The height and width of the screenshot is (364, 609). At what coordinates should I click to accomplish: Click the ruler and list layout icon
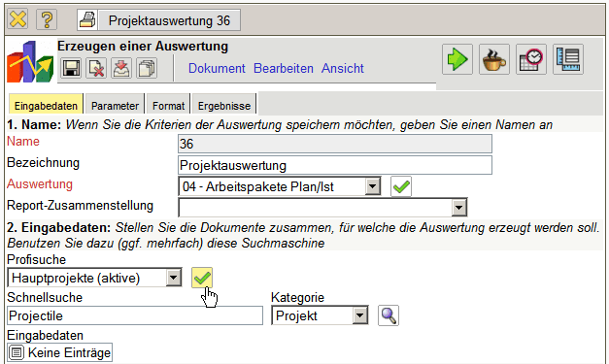click(x=568, y=59)
